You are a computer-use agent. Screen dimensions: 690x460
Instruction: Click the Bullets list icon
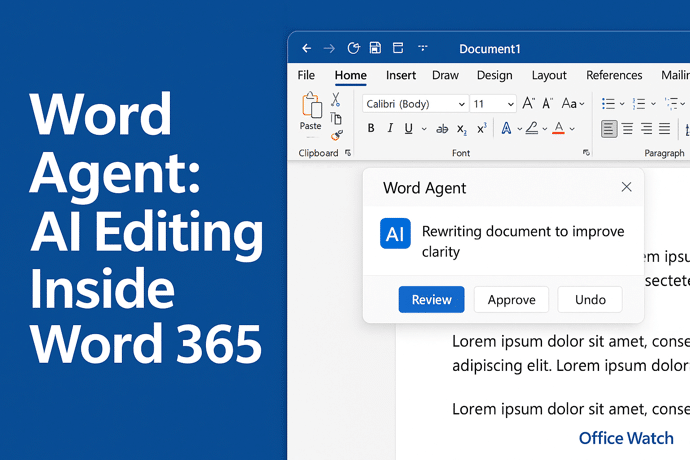(x=609, y=104)
